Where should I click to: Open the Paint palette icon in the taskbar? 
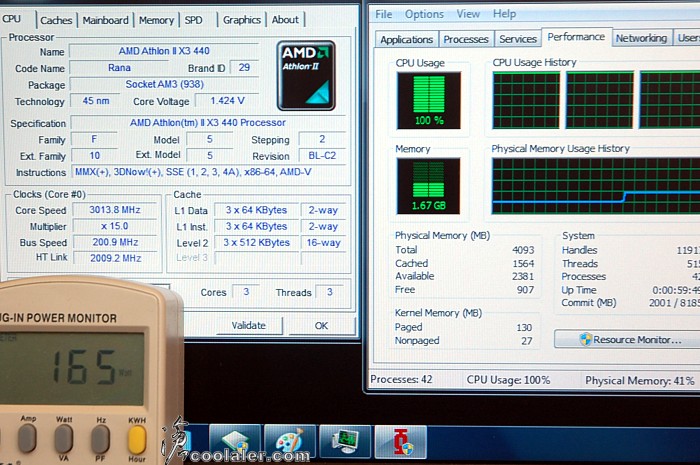click(290, 441)
